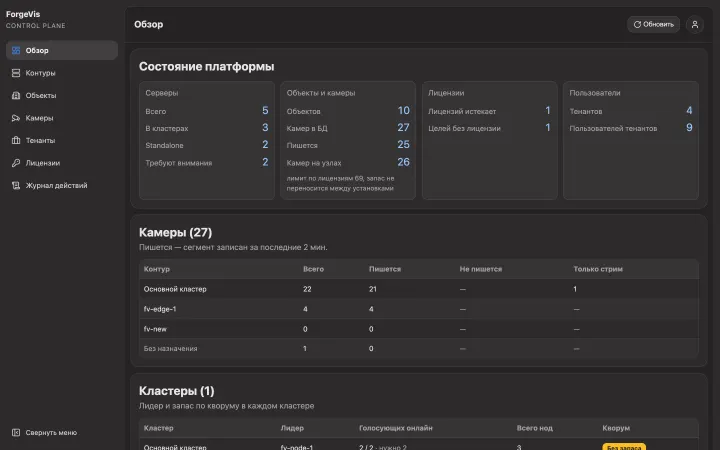Viewport: 720px width, 450px height.
Task: Click the license limit note text
Action: click(340, 183)
